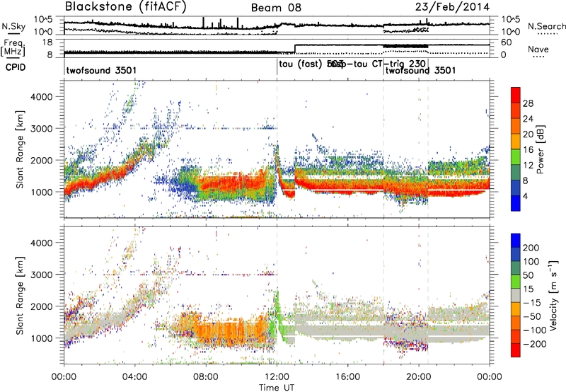The height and width of the screenshot is (392, 566).
Task: Click the '4' tick on Power colorbar
Action: point(526,197)
